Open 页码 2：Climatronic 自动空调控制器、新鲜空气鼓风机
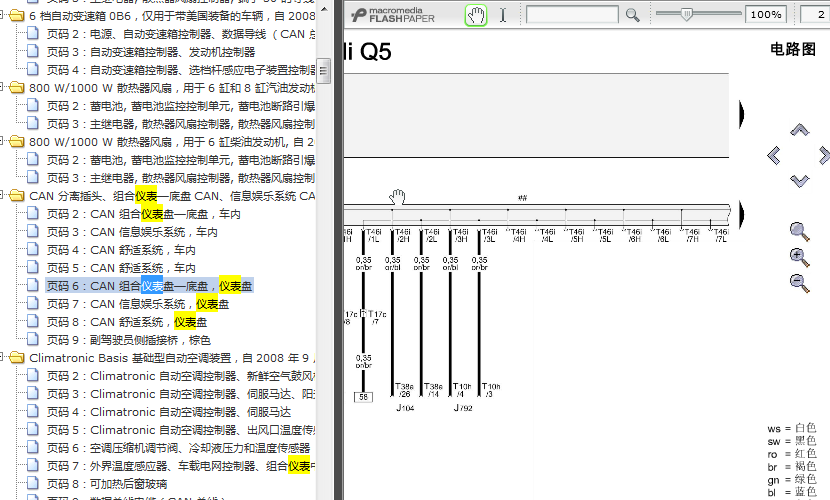830x500 pixels. (181, 376)
